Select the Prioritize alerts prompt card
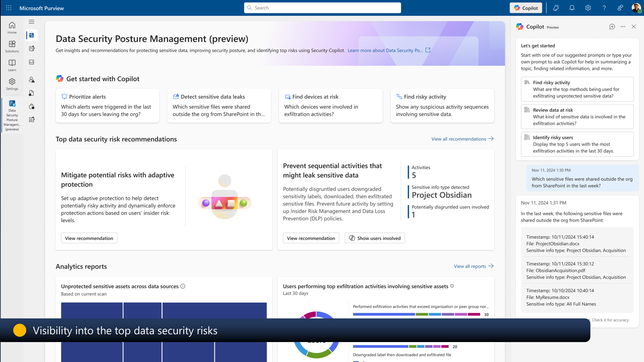The height and width of the screenshot is (362, 644). pos(107,105)
